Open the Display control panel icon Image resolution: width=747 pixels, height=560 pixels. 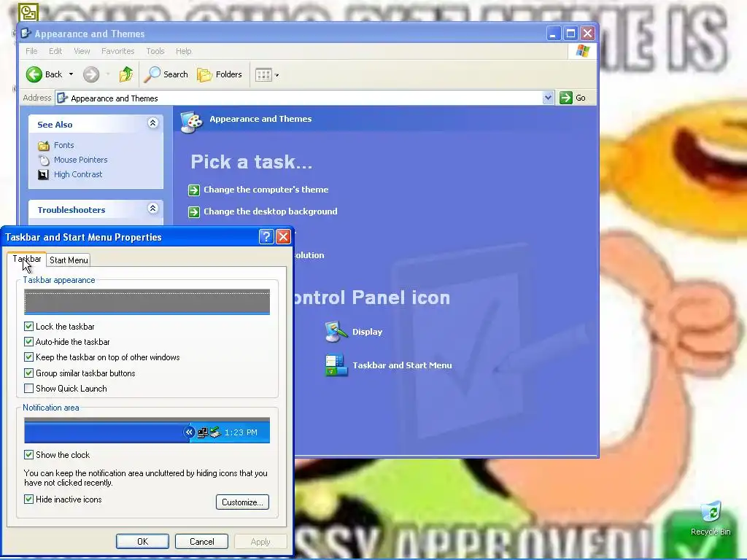pyautogui.click(x=336, y=332)
